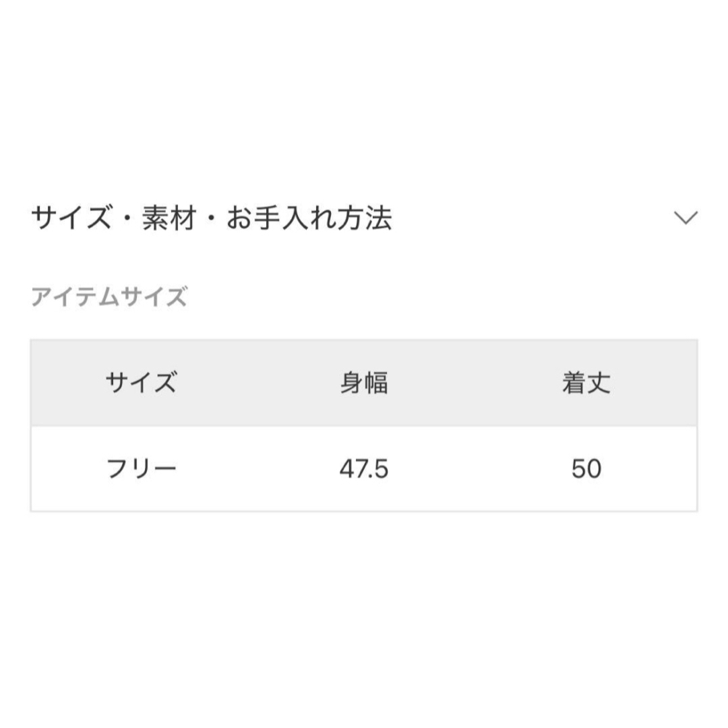Click the サイズ column header
The image size is (728, 728).
tap(141, 383)
